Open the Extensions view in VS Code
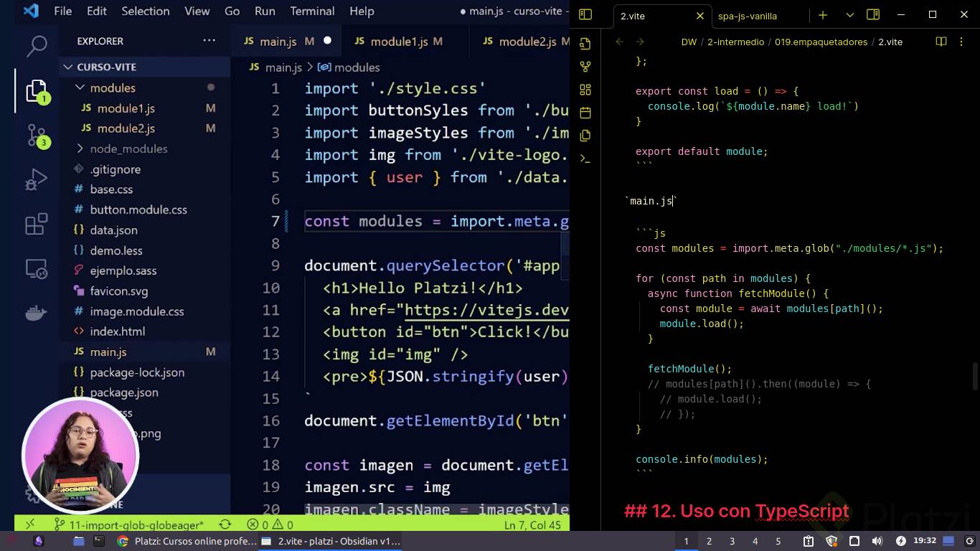This screenshot has width=980, height=551. [x=36, y=224]
